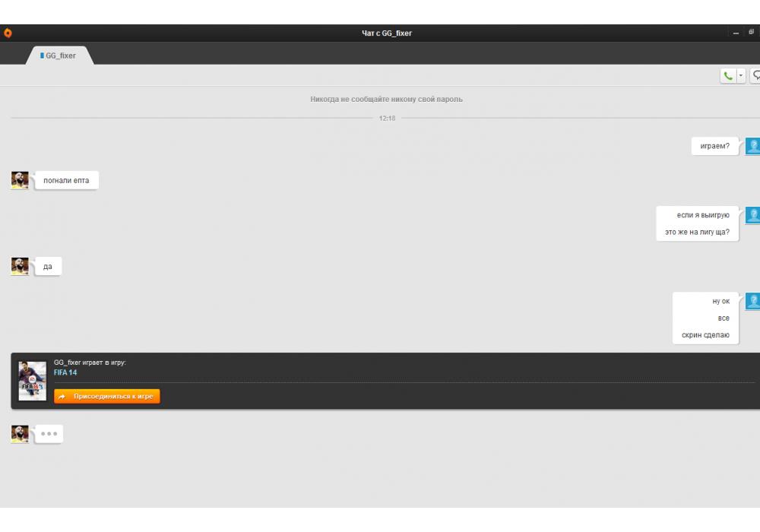Select the 'играем?' message text

coord(714,146)
